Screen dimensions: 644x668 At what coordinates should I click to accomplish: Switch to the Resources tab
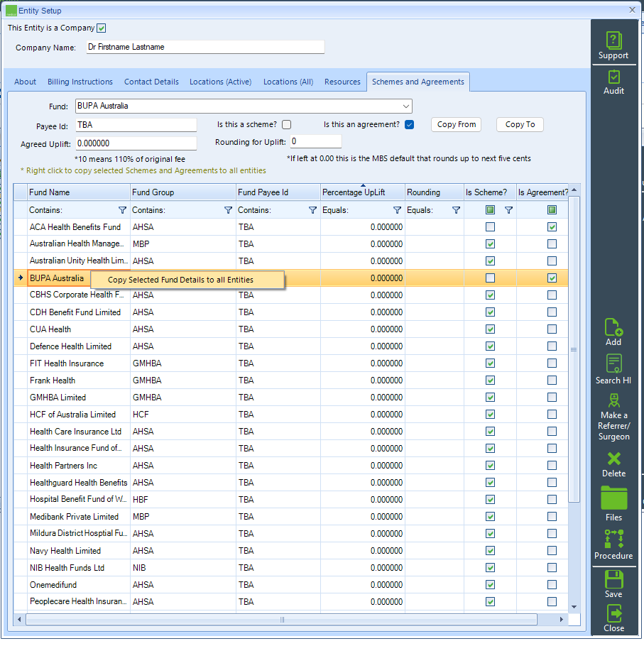point(342,82)
